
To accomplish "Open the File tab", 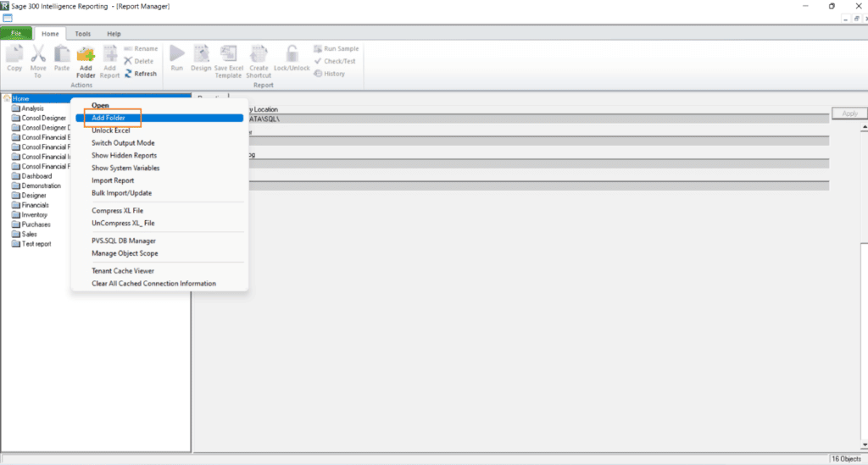I will pyautogui.click(x=16, y=33).
